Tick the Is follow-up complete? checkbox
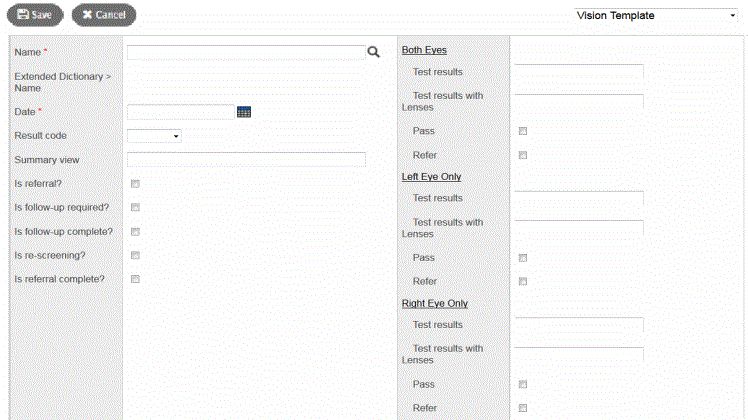Viewport: 748px width, 420px height. click(135, 232)
